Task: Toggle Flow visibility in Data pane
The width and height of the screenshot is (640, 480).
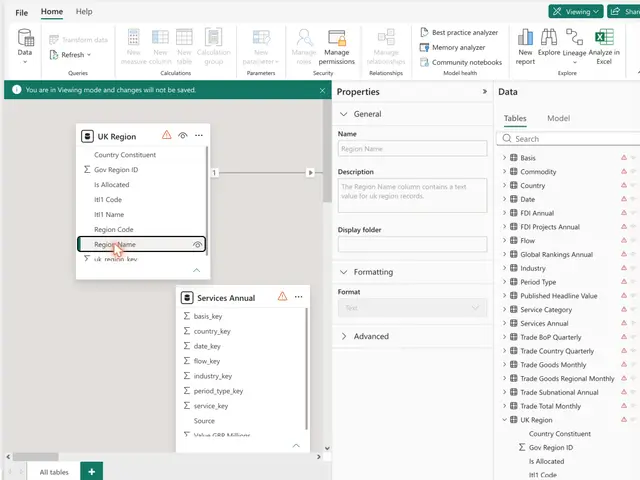Action: pos(633,240)
